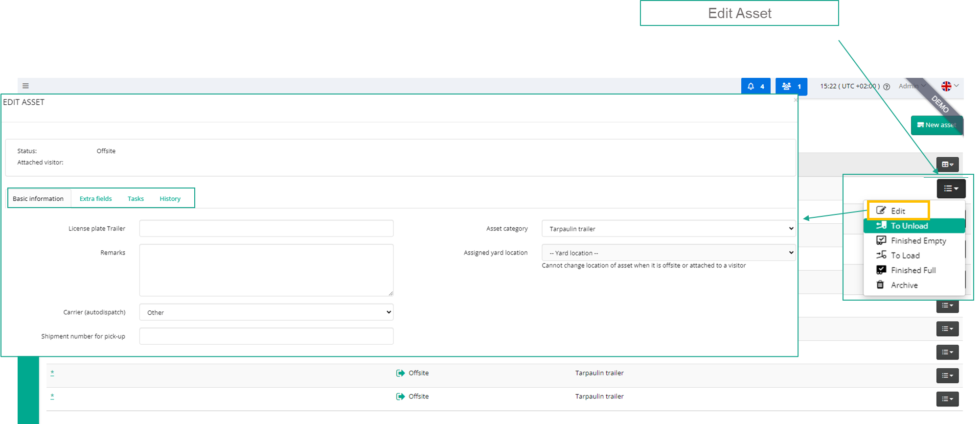Expand the Carrier (autodispatch) dropdown
Image resolution: width=980 pixels, height=424 pixels.
point(266,312)
